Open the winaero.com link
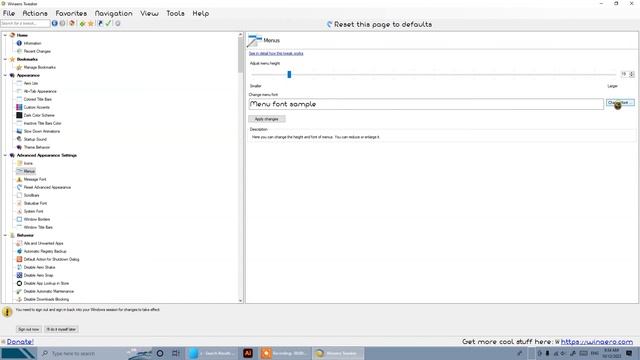Screen dimensions: 640x360 pos(597,342)
